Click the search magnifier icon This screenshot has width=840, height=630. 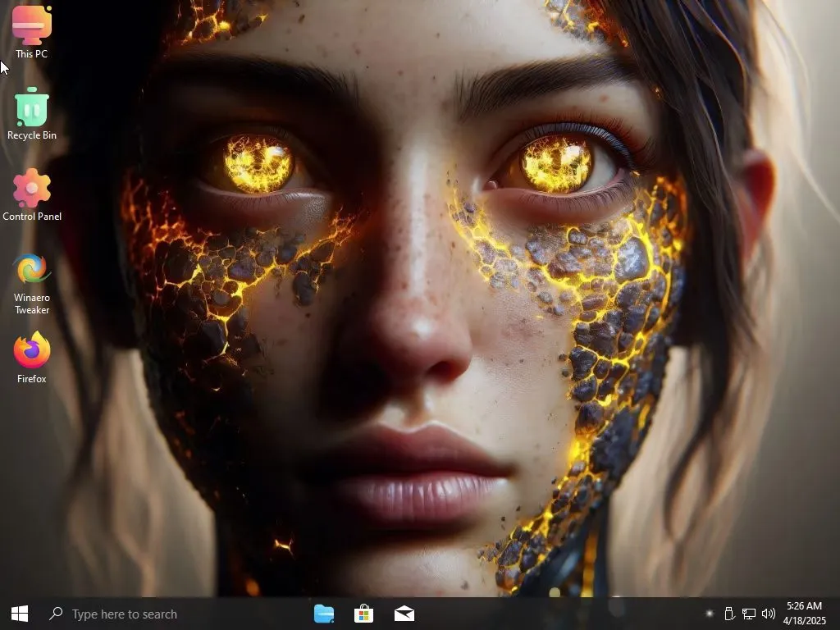click(x=55, y=613)
